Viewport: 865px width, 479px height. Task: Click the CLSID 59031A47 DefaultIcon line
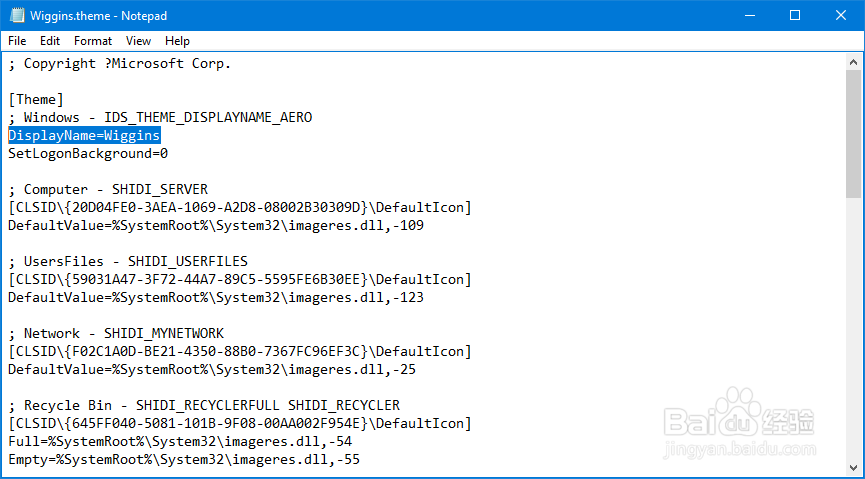point(240,279)
